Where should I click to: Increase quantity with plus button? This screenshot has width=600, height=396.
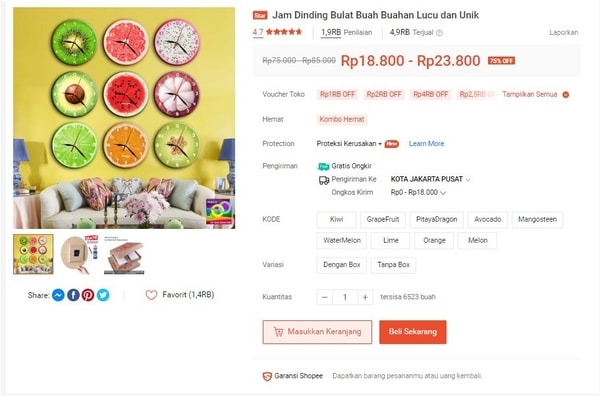[365, 297]
